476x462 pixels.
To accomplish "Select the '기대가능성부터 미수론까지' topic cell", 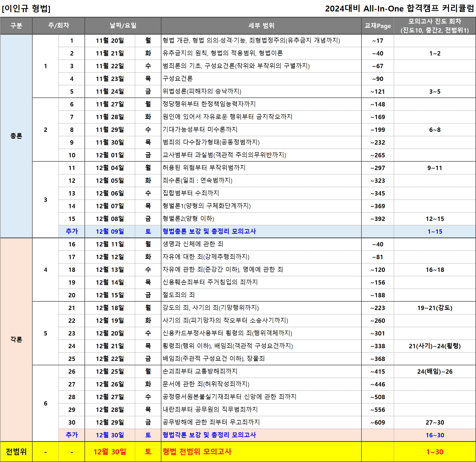I will [200, 130].
